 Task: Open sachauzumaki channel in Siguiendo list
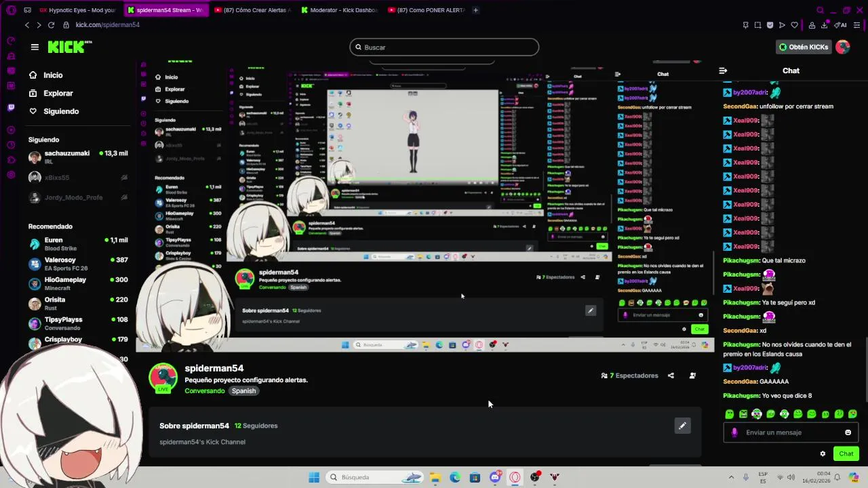pos(78,157)
